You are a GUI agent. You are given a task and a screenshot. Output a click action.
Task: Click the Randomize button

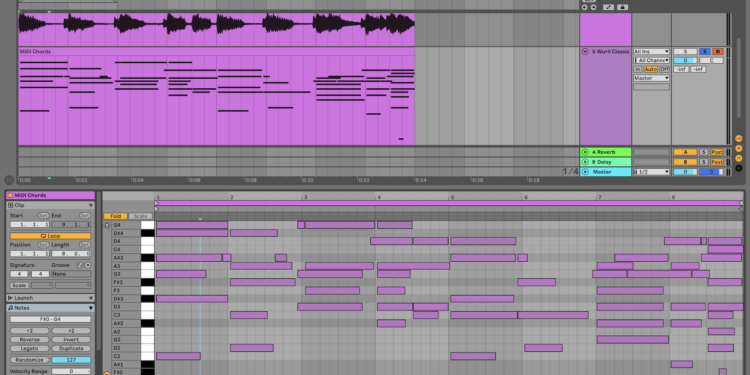(x=30, y=360)
